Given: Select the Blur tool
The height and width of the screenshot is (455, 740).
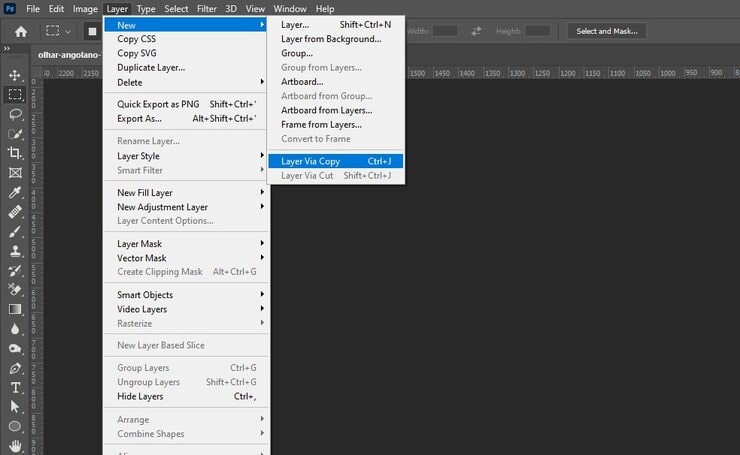Looking at the screenshot, I should pyautogui.click(x=15, y=329).
